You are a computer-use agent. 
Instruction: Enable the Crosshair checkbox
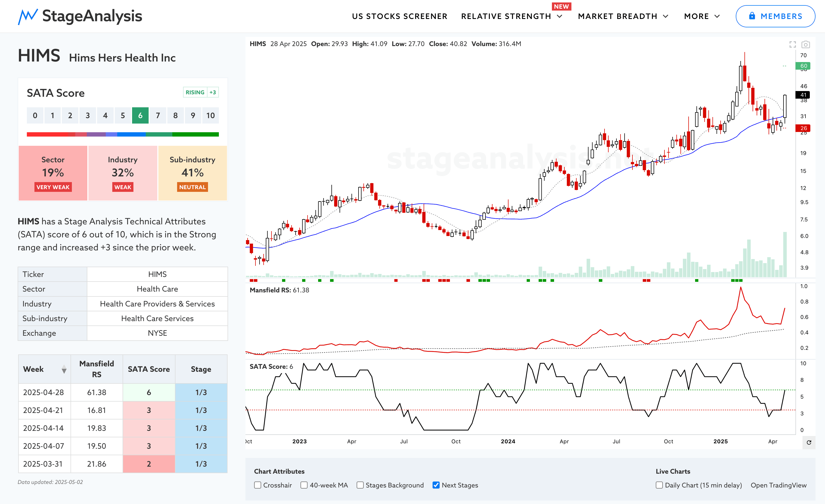pyautogui.click(x=257, y=485)
